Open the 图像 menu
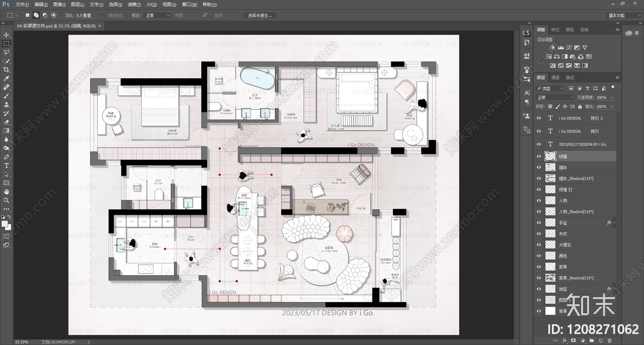 [59, 4]
